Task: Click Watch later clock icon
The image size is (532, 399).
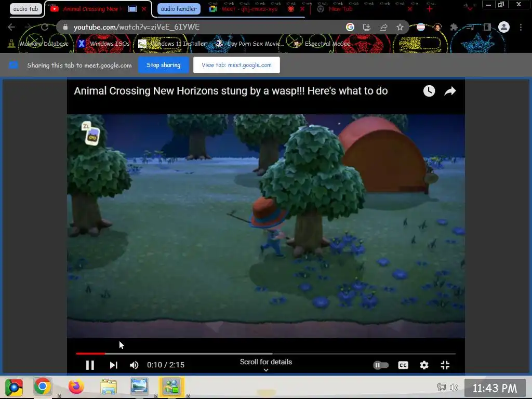Action: click(429, 91)
